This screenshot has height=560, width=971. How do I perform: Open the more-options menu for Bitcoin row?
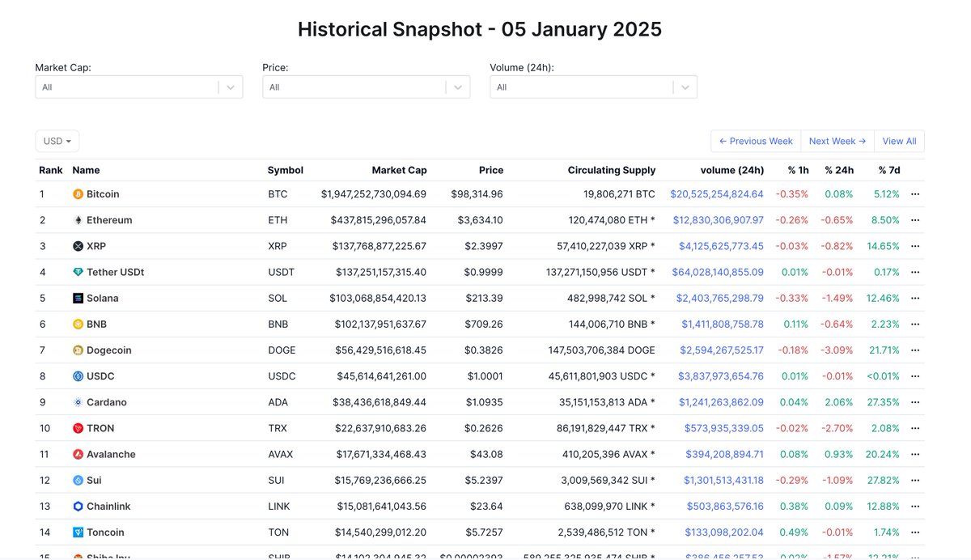(915, 194)
